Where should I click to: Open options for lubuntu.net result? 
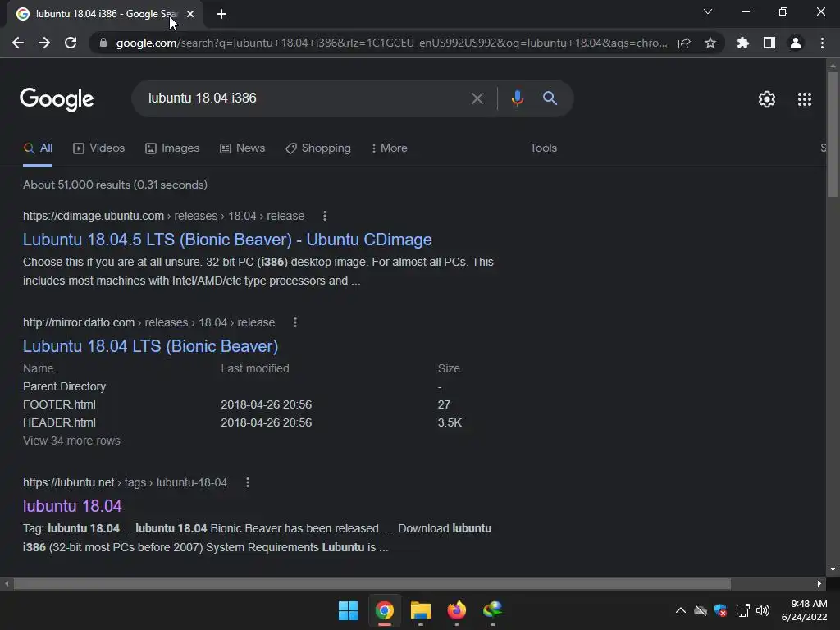(x=248, y=482)
